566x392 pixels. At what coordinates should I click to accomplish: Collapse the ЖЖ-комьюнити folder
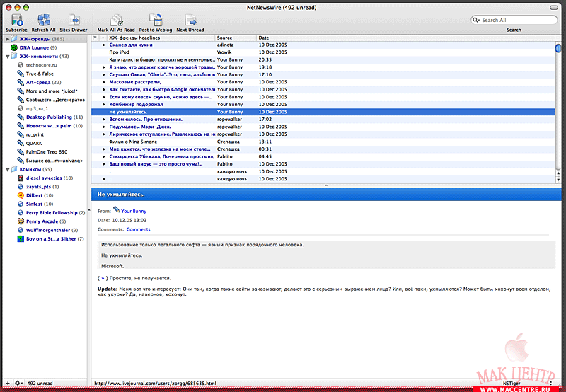tap(7, 57)
